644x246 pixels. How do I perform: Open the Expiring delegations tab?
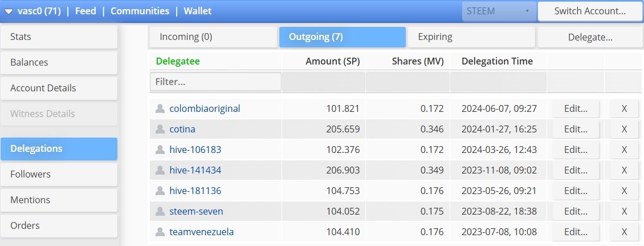tap(471, 37)
